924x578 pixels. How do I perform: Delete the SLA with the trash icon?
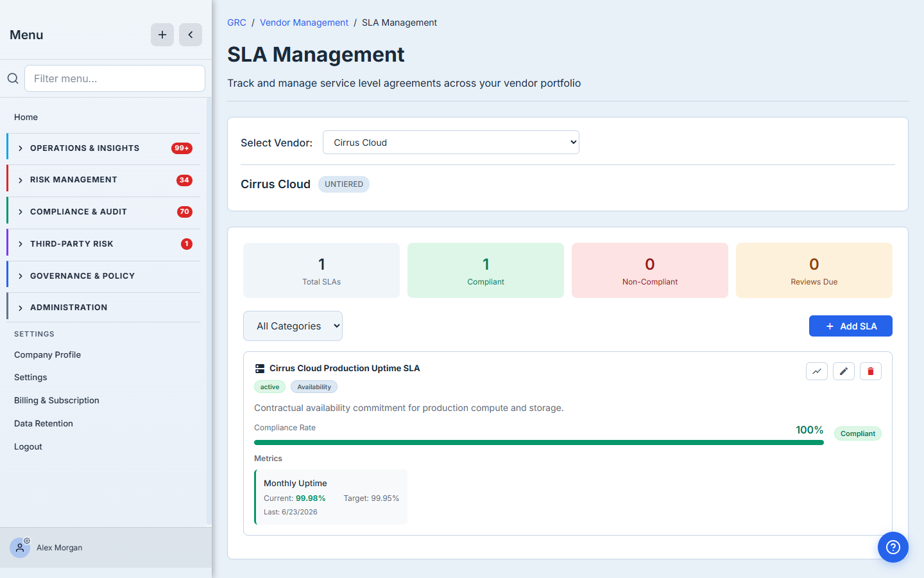coord(871,371)
